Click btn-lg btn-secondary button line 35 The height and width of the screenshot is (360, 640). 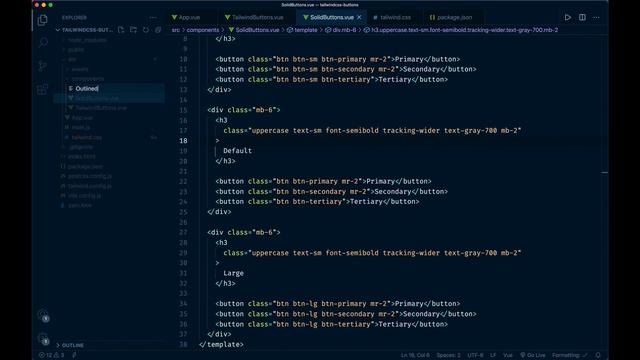346,314
